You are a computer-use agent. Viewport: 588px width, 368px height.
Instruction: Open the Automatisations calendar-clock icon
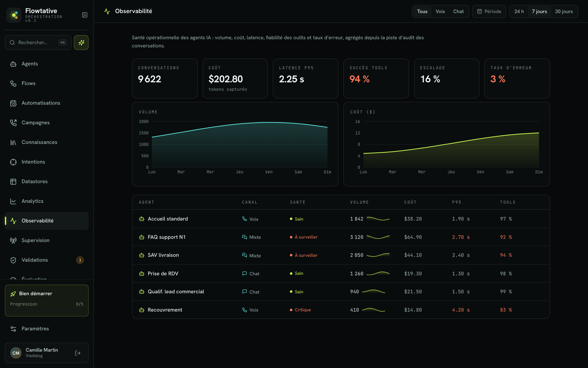(13, 103)
